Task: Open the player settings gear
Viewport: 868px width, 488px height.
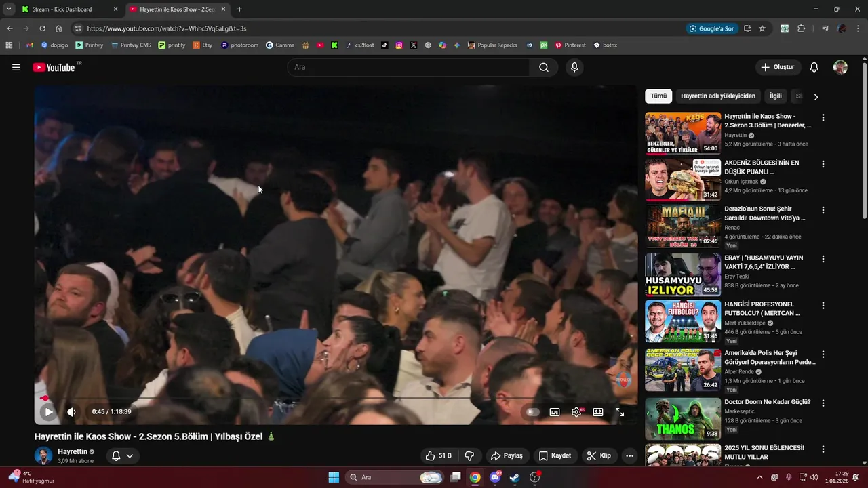Action: [x=576, y=411]
